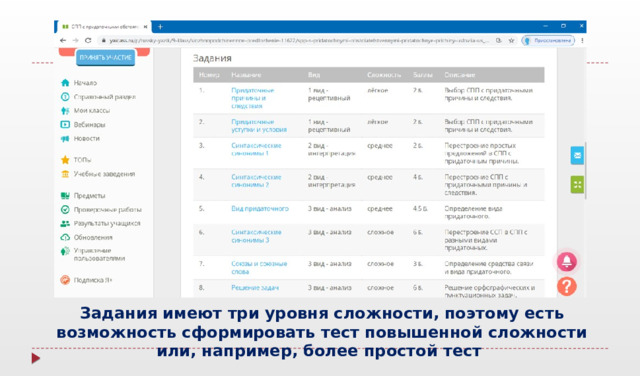Screen dimensions: 640x376
Task: Open the Новости megaphone icon
Action: pyautogui.click(x=65, y=138)
